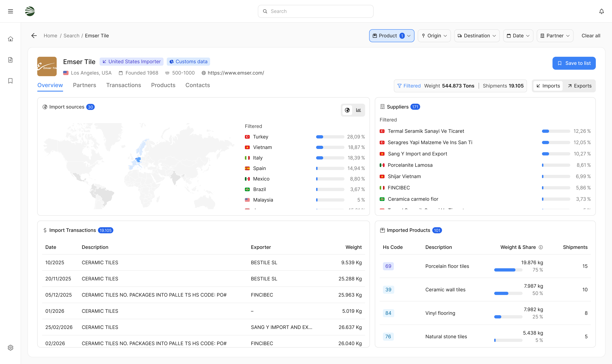Screen dimensions: 612x364
Task: Expand the Destination filter
Action: point(477,36)
